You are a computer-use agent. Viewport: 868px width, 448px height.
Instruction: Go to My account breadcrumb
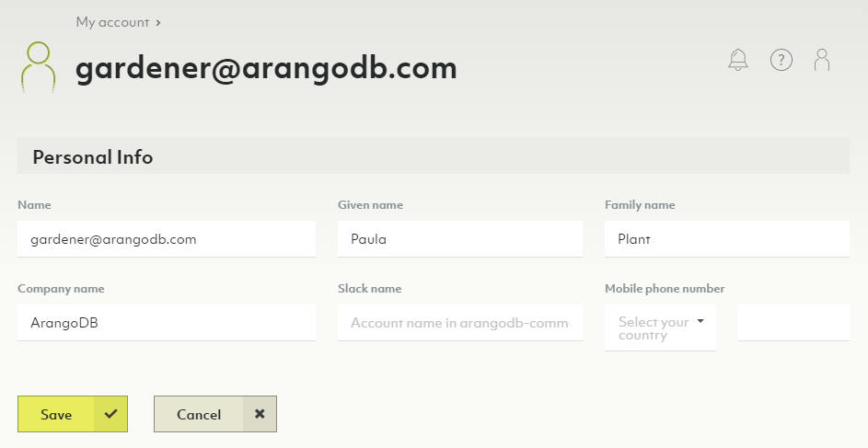pos(111,22)
